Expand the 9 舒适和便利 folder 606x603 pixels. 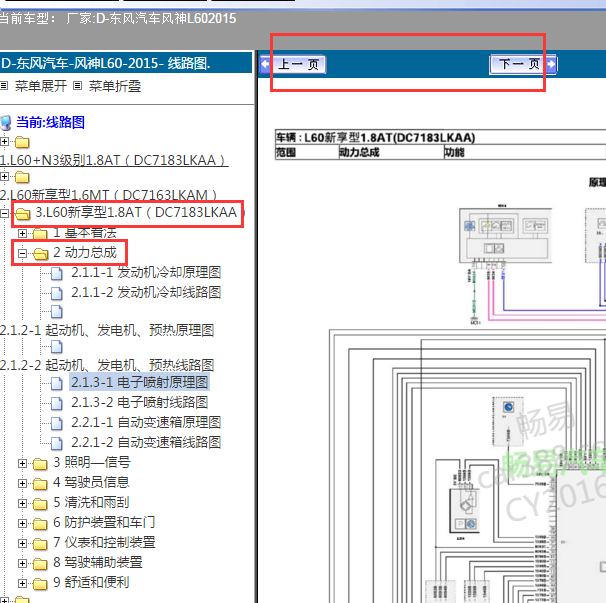pos(22,584)
